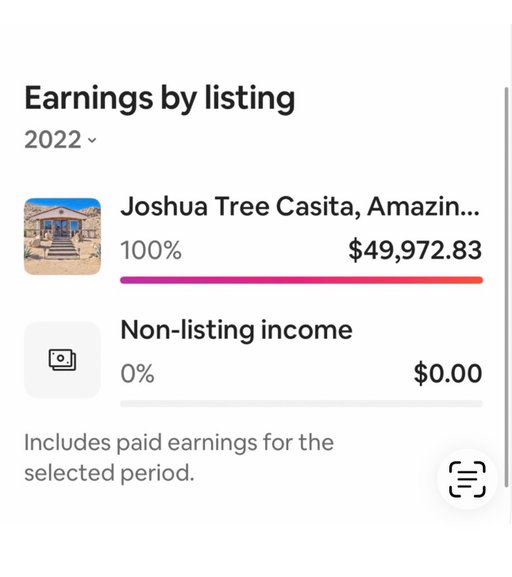Screen dimensions: 512x577
Task: Tap the non-listing income cash icon
Action: pyautogui.click(x=62, y=360)
